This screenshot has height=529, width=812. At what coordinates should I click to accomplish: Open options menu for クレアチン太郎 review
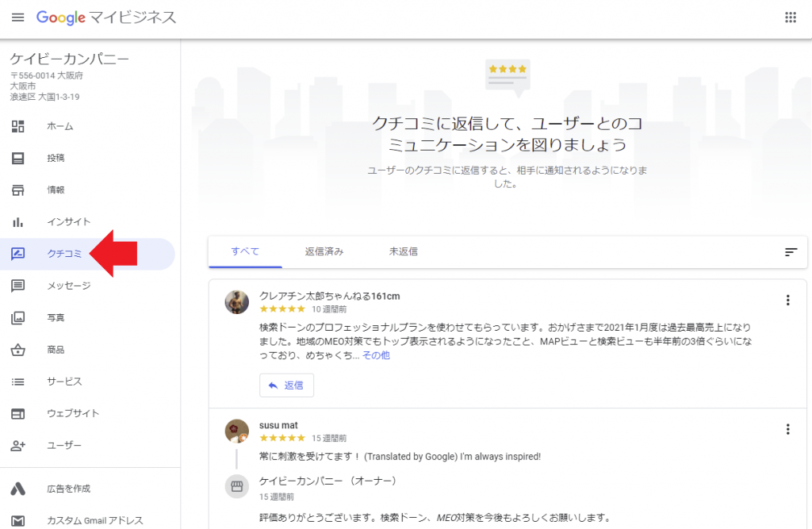point(787,300)
